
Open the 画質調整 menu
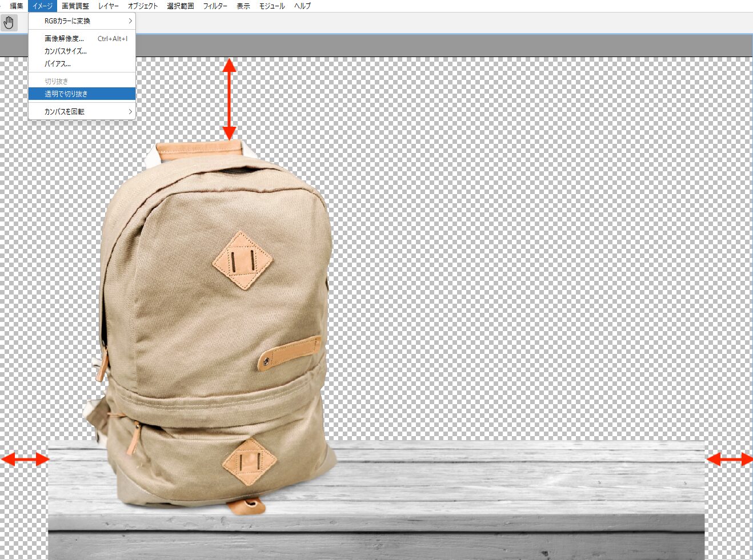(x=75, y=6)
